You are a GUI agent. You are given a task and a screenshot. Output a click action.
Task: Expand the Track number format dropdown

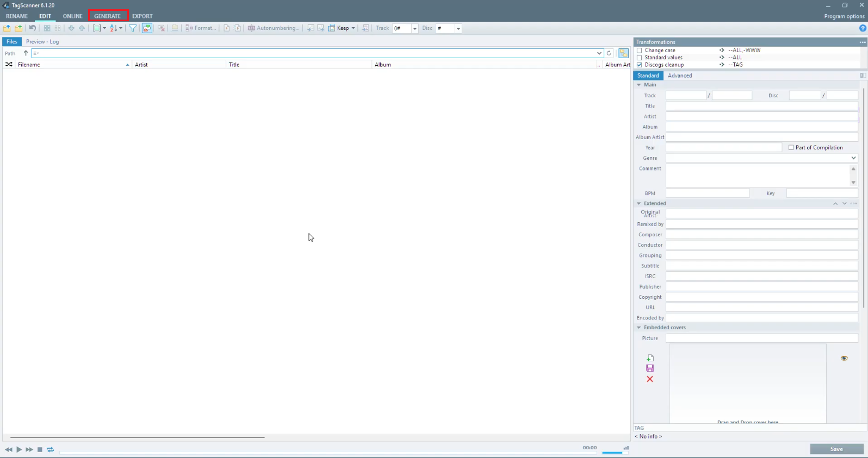point(414,29)
